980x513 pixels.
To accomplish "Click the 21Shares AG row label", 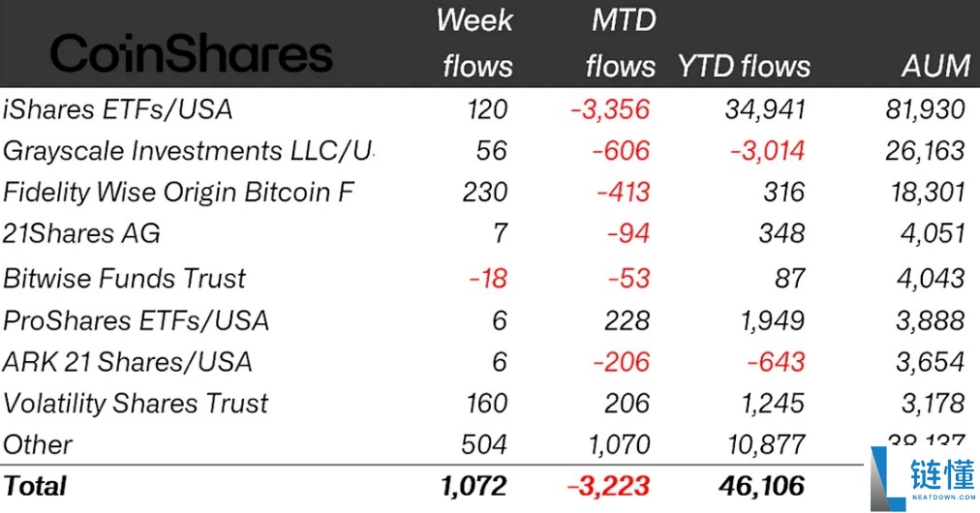I will (81, 233).
